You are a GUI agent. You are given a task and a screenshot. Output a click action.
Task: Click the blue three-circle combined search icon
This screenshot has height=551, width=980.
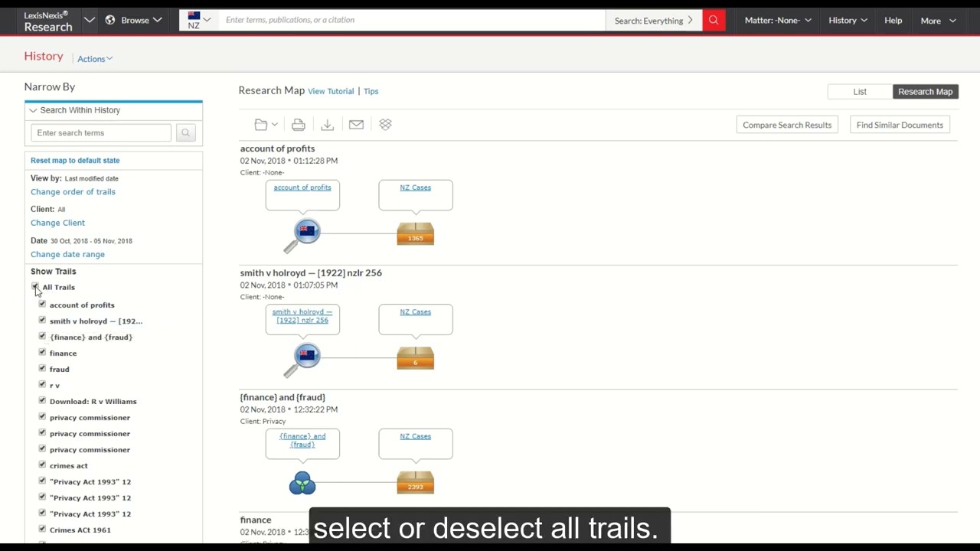point(302,483)
